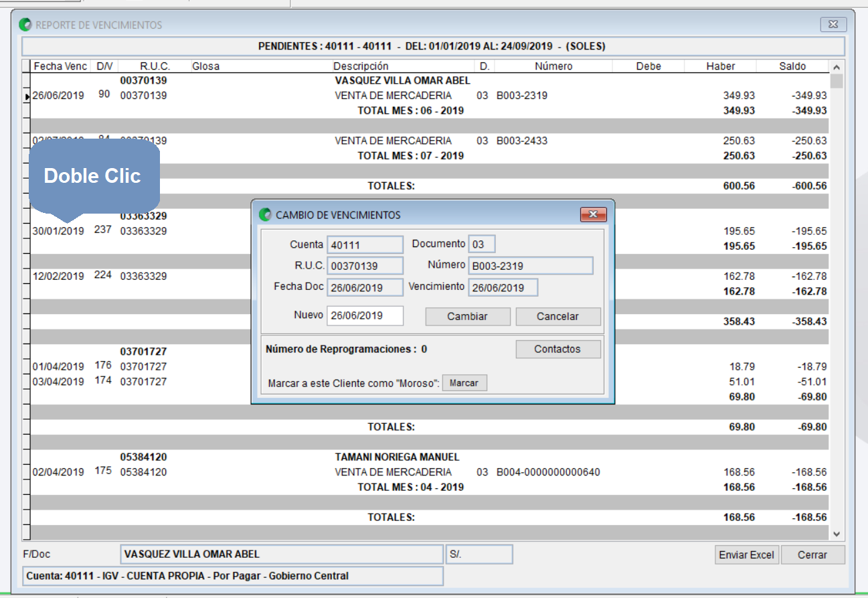Select the 30/01/2019 due date cell

58,231
